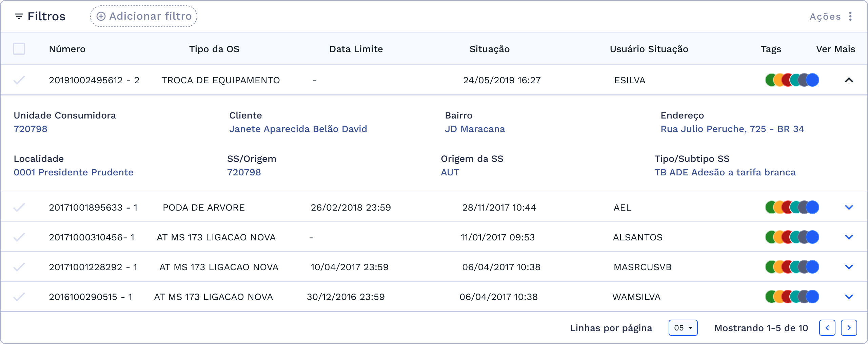Collapse details of order 20191002495612
This screenshot has width=868, height=344.
[849, 80]
